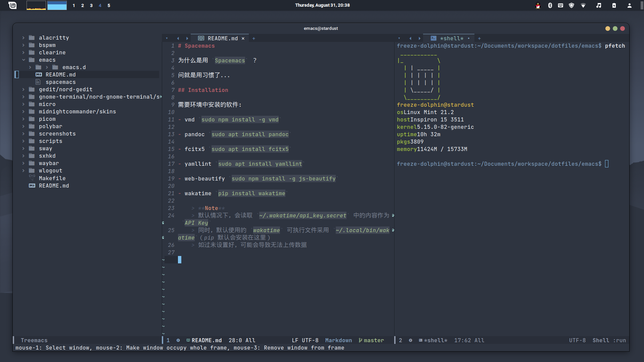Select the sxhkd folder
The image size is (644, 362).
47,156
